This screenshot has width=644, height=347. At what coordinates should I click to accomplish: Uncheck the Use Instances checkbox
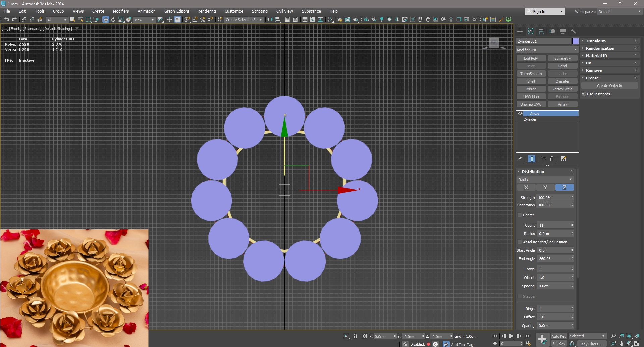584,94
